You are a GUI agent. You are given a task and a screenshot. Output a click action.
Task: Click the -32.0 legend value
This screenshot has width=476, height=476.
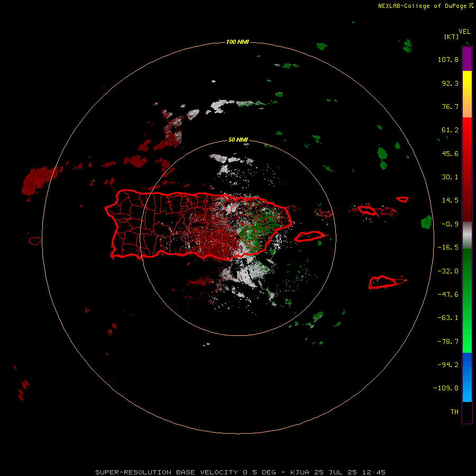coord(448,271)
